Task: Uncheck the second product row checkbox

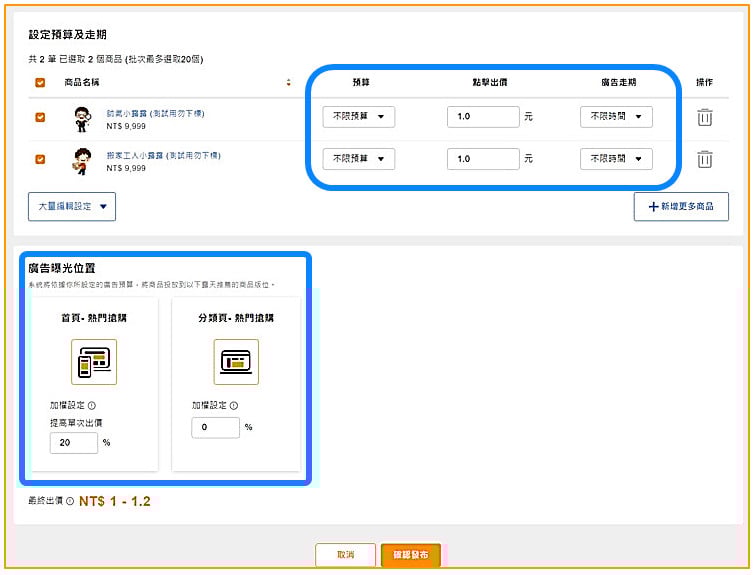Action: click(40, 158)
